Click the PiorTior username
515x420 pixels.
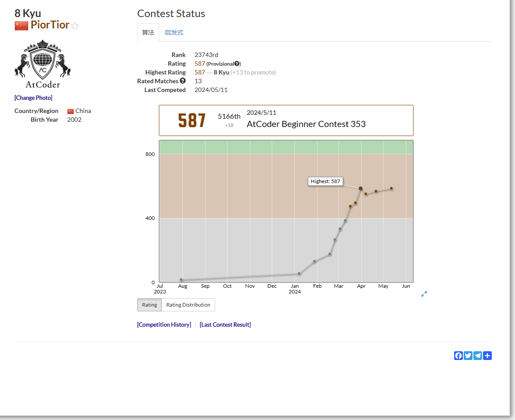tap(50, 25)
